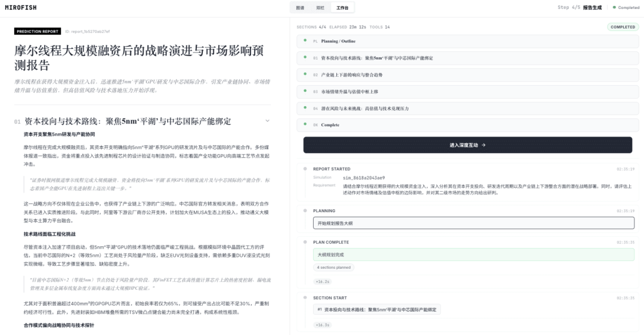Select the 工作台 view tab
644x335 pixels.
click(342, 8)
